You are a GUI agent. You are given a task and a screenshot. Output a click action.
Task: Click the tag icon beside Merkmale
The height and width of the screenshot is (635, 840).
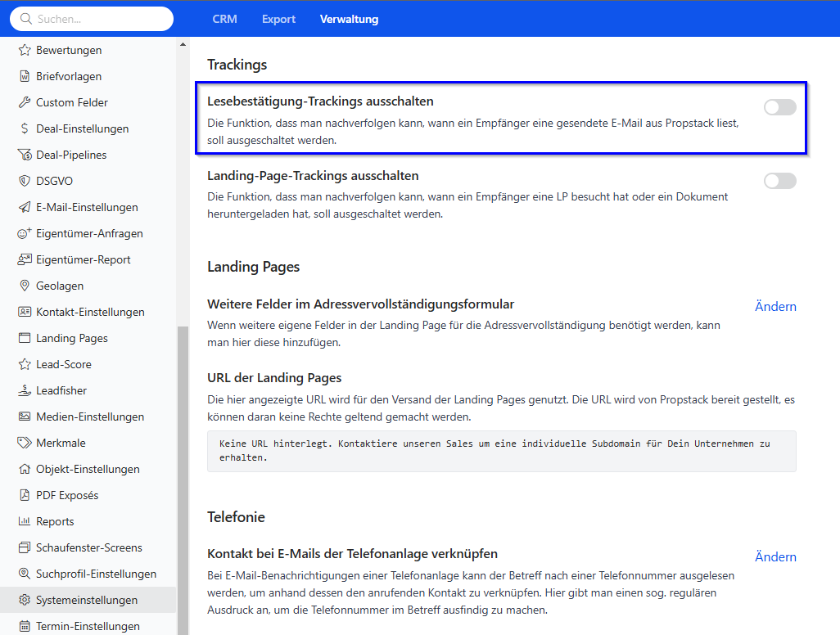25,443
